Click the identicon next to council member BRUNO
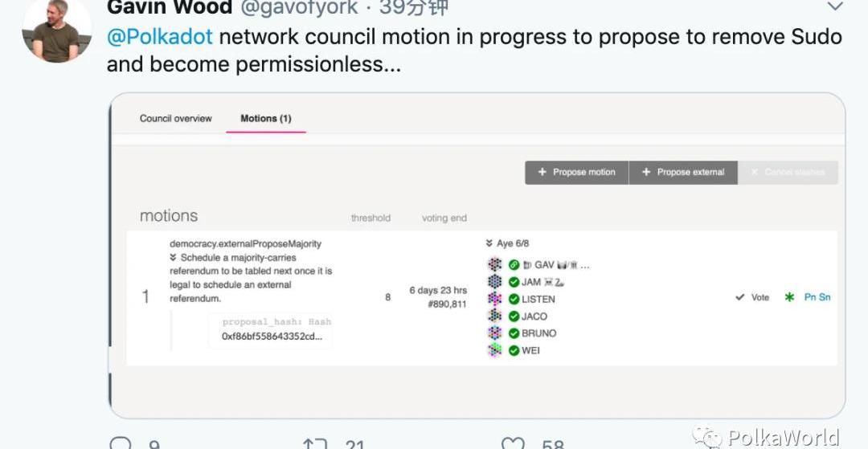The image size is (868, 449). click(495, 333)
